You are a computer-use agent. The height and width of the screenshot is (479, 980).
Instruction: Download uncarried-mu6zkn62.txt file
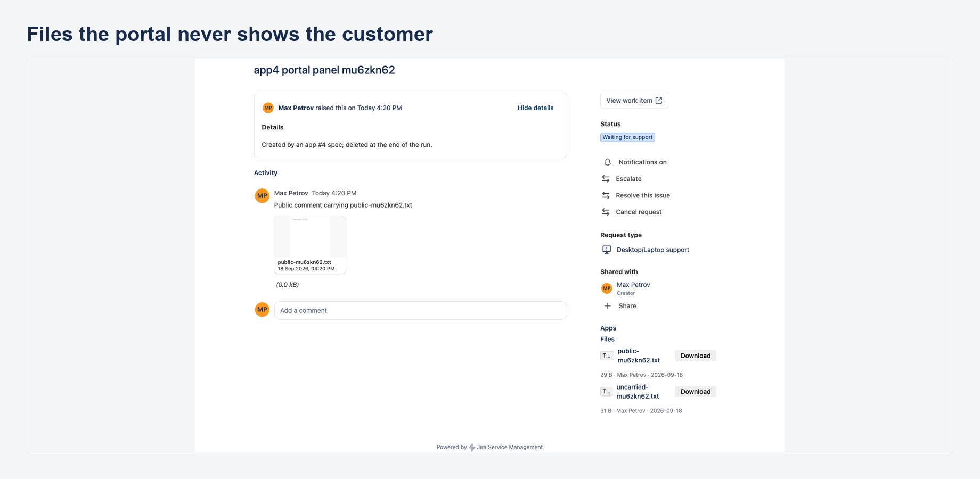[x=695, y=392]
